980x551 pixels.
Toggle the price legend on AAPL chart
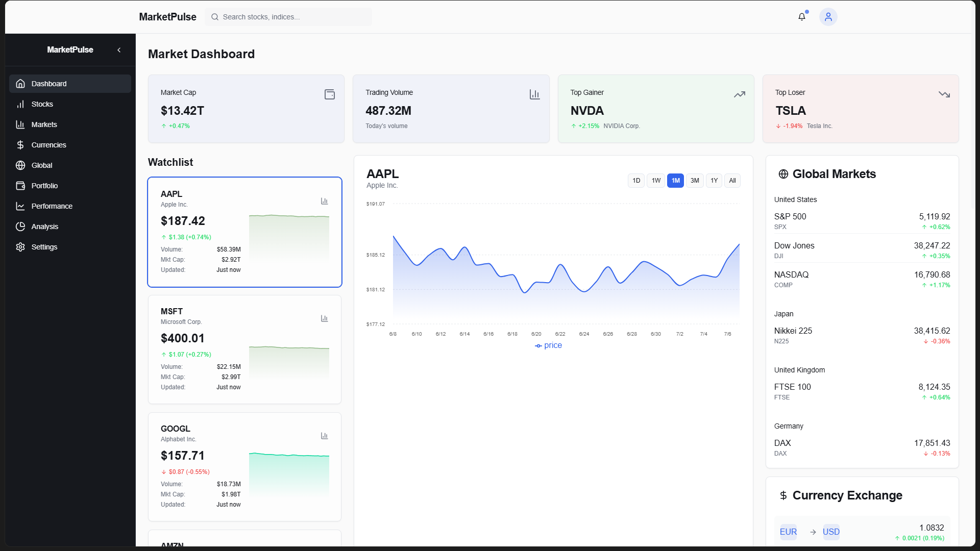tap(548, 345)
